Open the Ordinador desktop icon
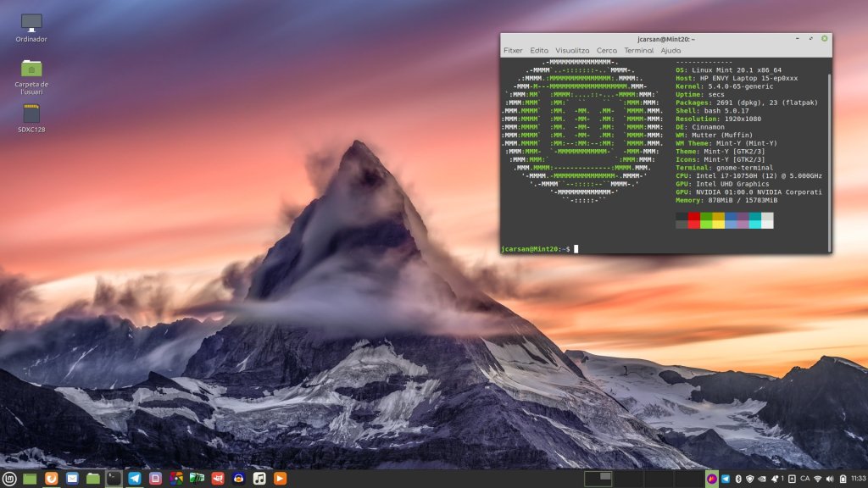 31,22
